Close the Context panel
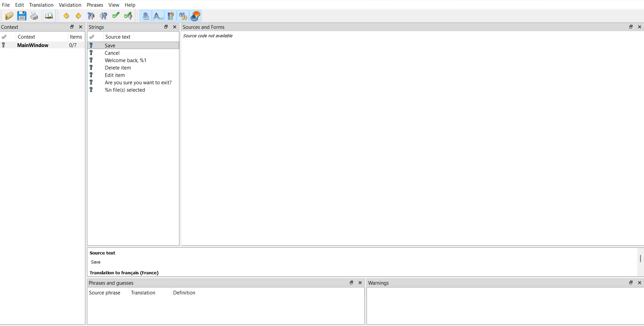 coord(81,27)
